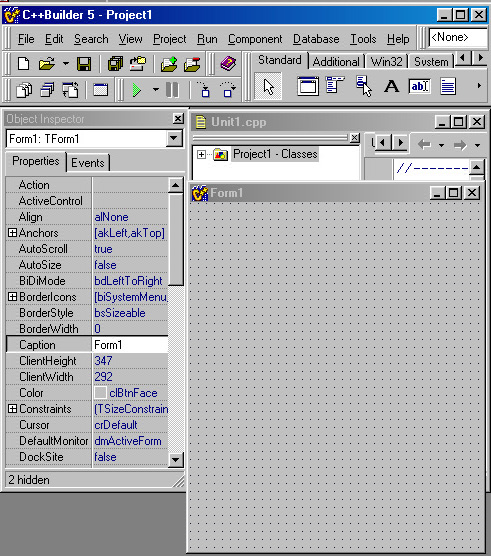Viewport: 491px width, 556px height.
Task: Click the Save floppy disk icon
Action: pos(84,64)
